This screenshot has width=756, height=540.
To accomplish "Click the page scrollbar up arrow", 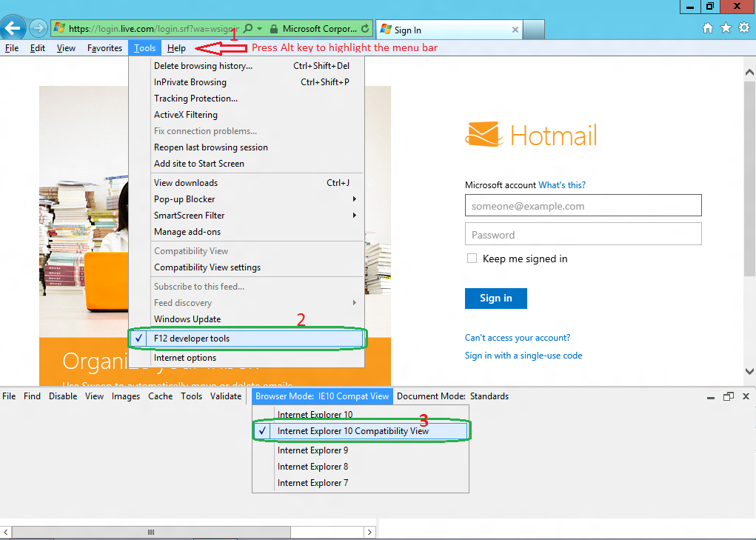I will coord(749,73).
